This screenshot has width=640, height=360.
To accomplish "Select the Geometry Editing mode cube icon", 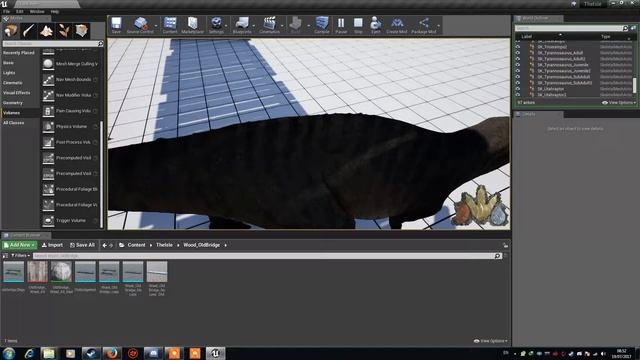I will tap(82, 31).
